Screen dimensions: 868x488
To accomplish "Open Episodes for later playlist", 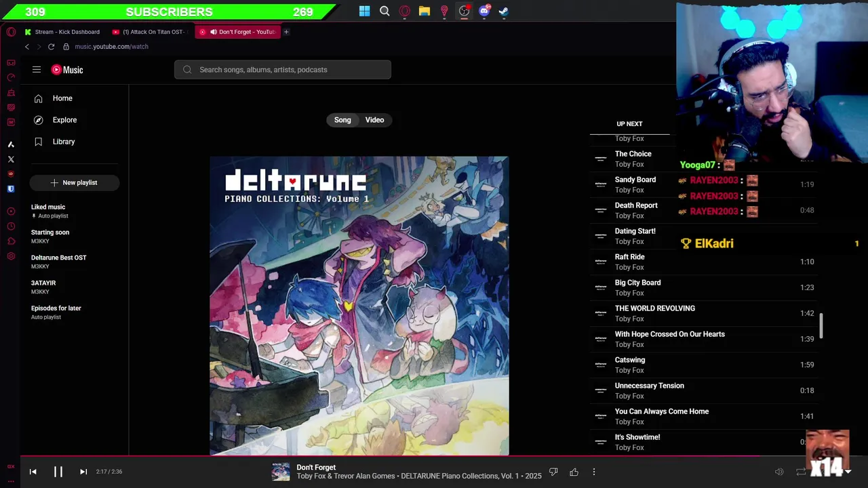I will pos(75,312).
